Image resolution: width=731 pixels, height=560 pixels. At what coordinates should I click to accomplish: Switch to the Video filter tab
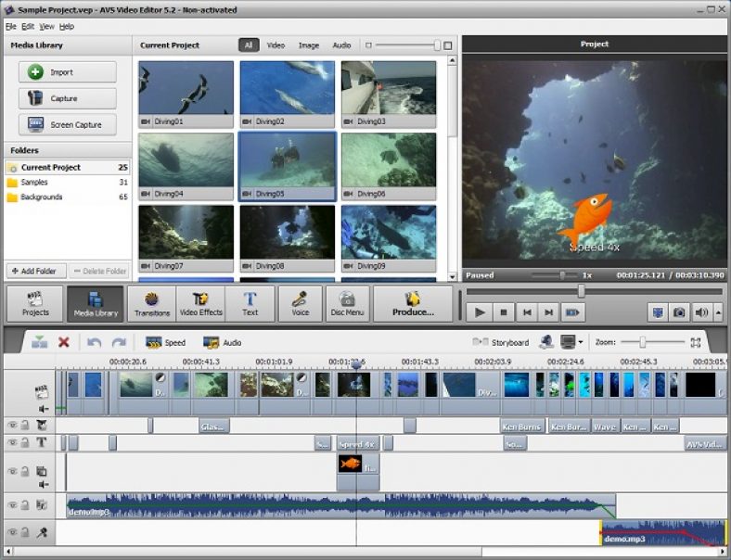(276, 45)
